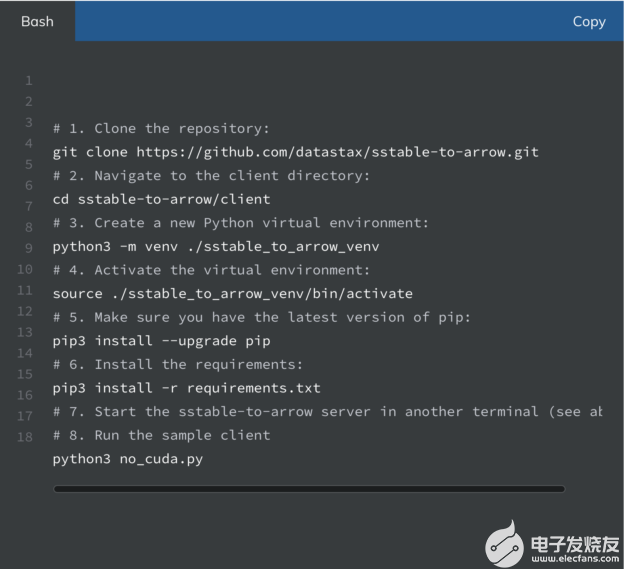Click the '# 8. Run the sample client' comment
The width and height of the screenshot is (625, 569).
tap(161, 435)
